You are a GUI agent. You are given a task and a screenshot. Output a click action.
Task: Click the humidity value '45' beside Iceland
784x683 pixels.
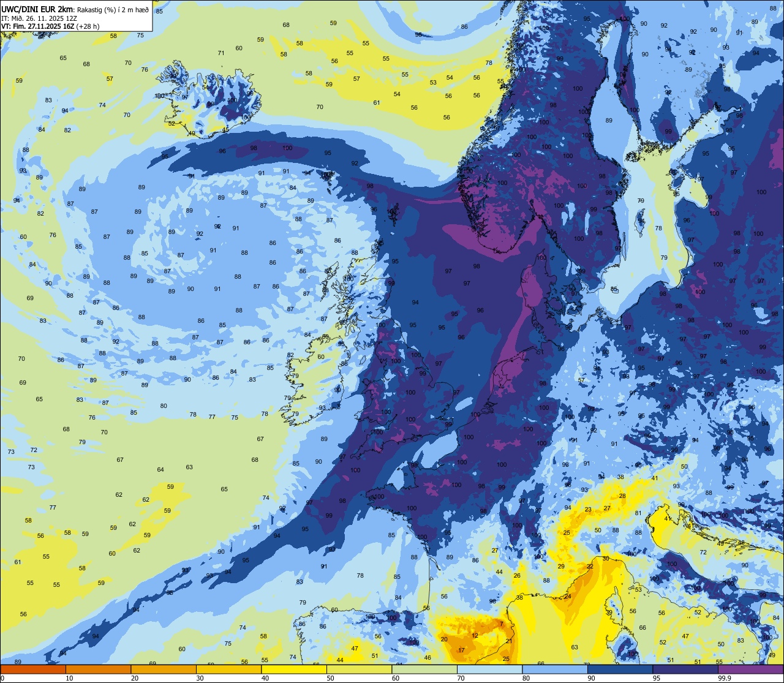(x=225, y=130)
